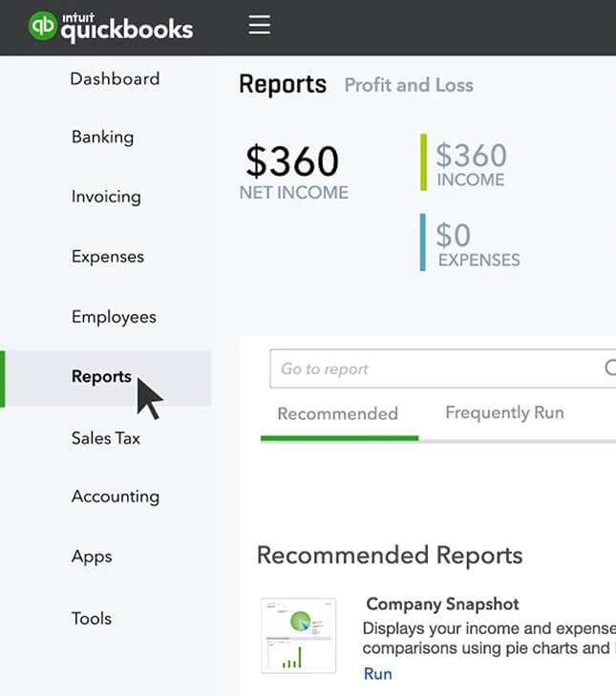This screenshot has height=696, width=616.
Task: Open the Dashboard page
Action: [115, 79]
